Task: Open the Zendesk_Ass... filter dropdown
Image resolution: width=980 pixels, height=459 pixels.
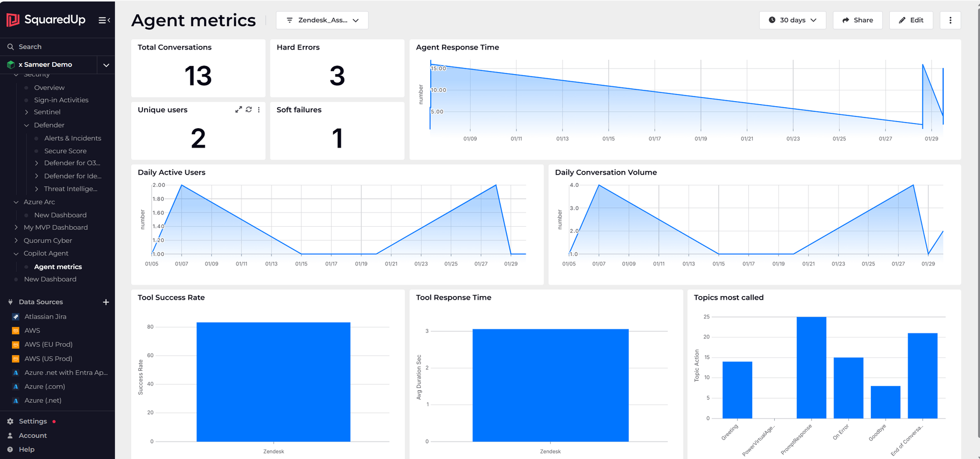Action: pyautogui.click(x=322, y=20)
